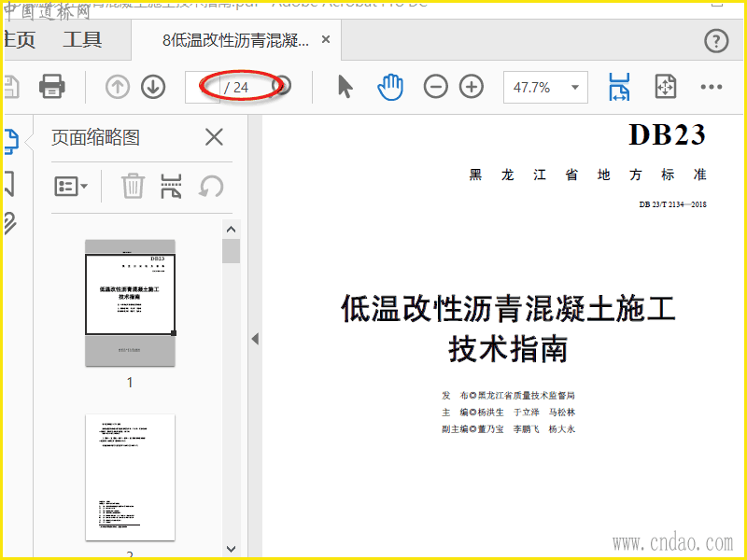Image resolution: width=747 pixels, height=560 pixels.
Task: Click the thumbnail scrollbar handle
Action: tap(231, 251)
